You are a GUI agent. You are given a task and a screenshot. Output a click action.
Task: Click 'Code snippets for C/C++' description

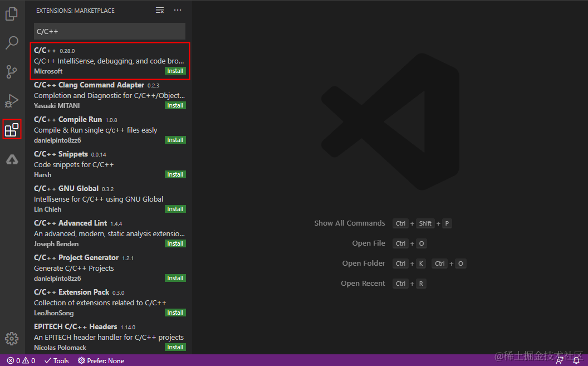[74, 165]
